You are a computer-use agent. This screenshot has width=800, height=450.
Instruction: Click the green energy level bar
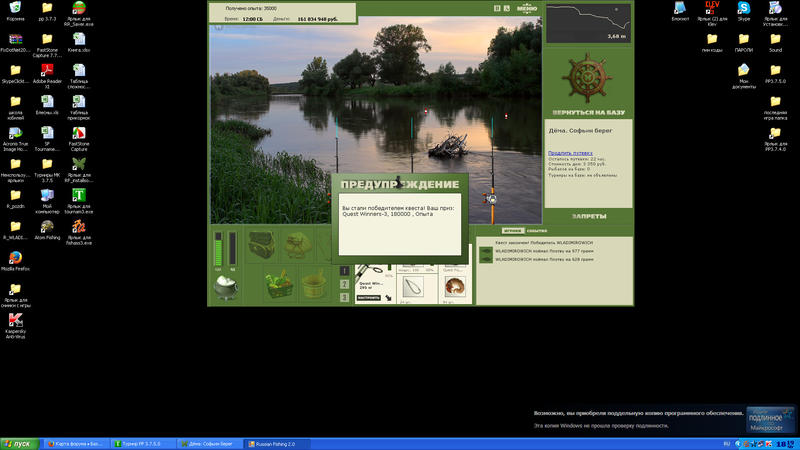(218, 249)
